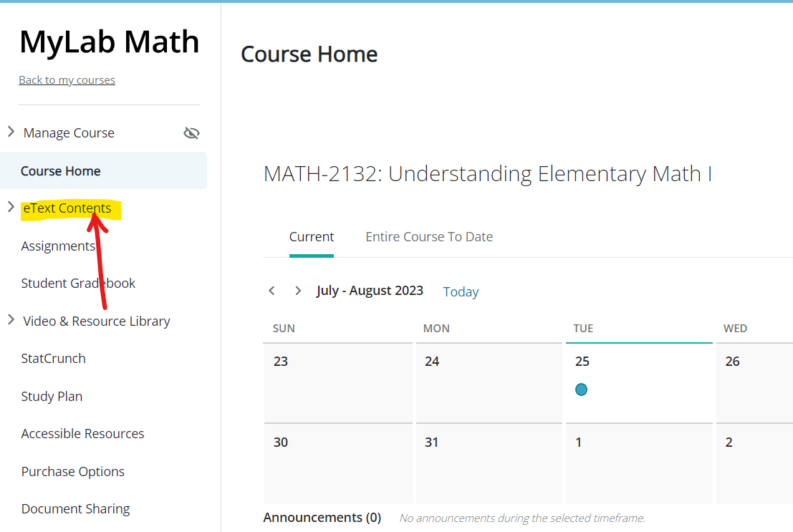Click the TUE column header
The image size is (793, 532).
[x=583, y=328]
